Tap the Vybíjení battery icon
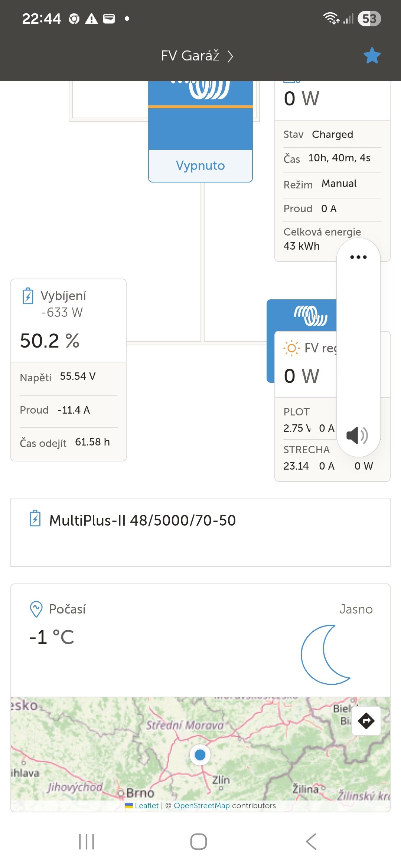 (x=28, y=296)
